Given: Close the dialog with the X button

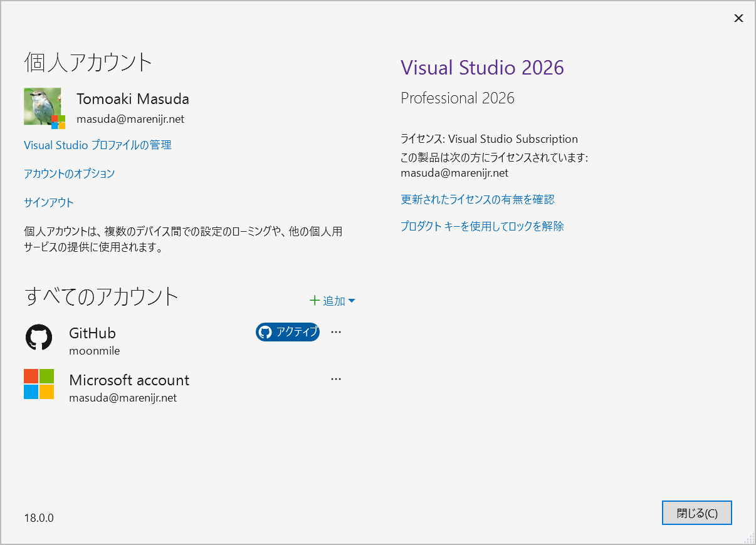Looking at the screenshot, I should coord(738,18).
